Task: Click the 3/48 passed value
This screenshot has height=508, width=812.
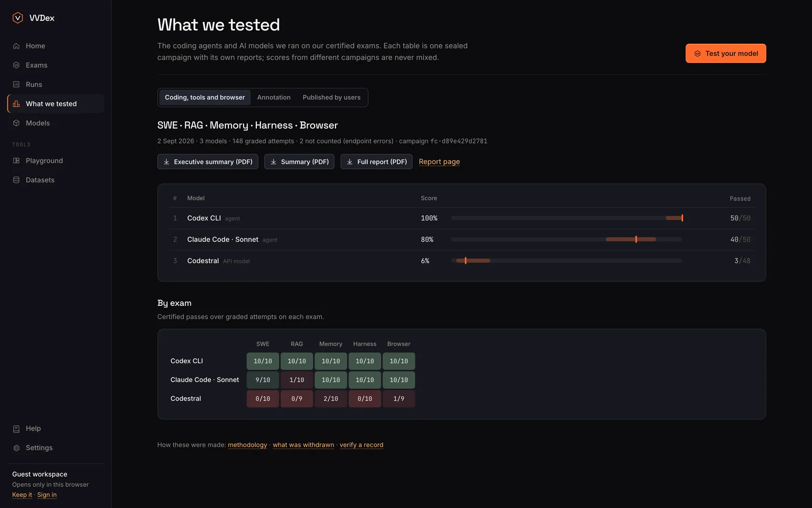Action: 742,261
